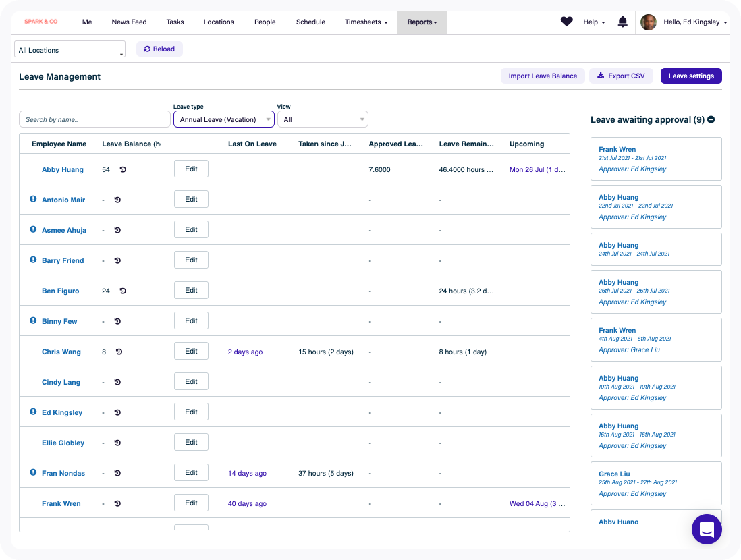
Task: Click the history icon in Chris Wang's row
Action: pos(119,352)
